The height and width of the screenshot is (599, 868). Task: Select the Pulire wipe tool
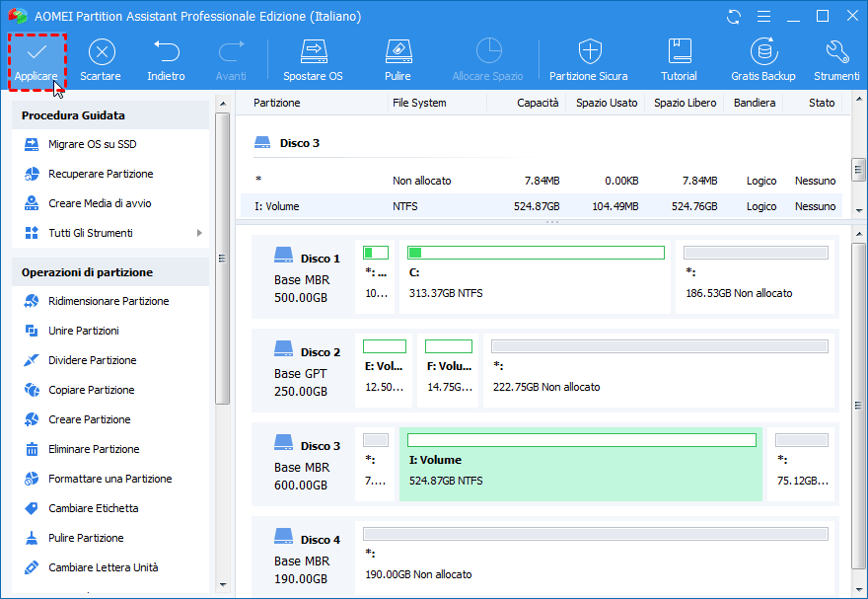click(398, 51)
